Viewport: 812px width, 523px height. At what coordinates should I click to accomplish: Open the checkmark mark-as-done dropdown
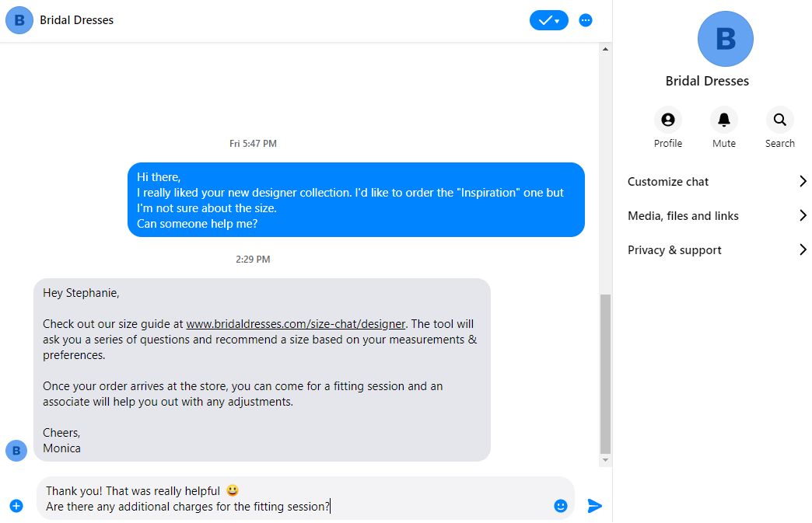[549, 20]
